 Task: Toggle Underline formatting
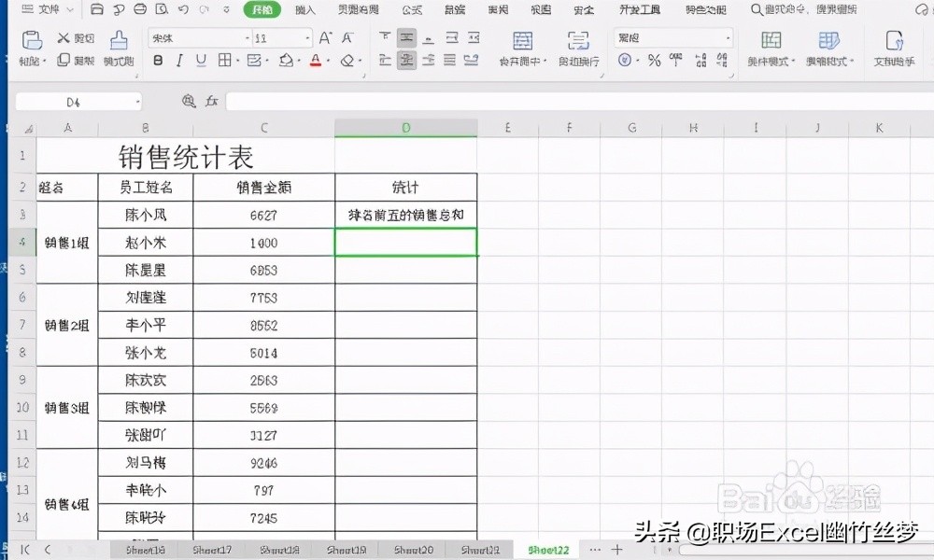pyautogui.click(x=201, y=60)
